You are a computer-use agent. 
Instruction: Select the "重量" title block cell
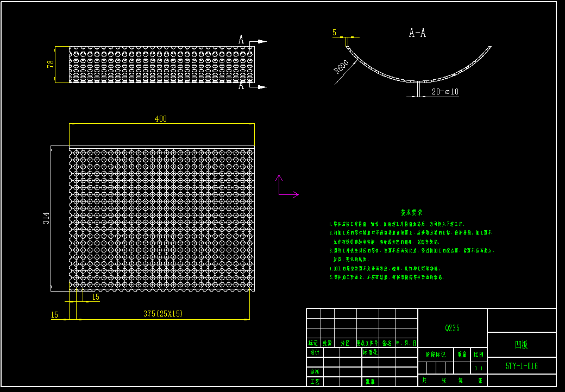click(462, 355)
